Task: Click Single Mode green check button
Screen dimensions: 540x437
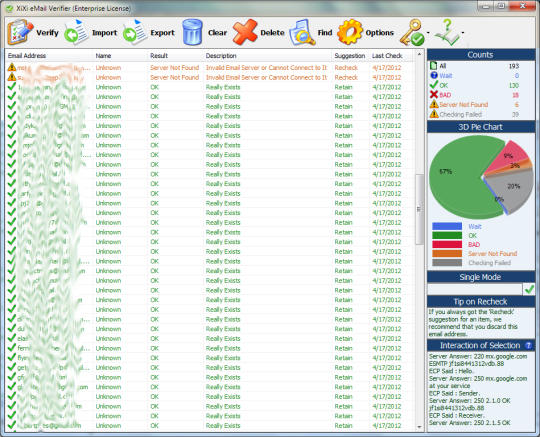Action: pos(529,289)
